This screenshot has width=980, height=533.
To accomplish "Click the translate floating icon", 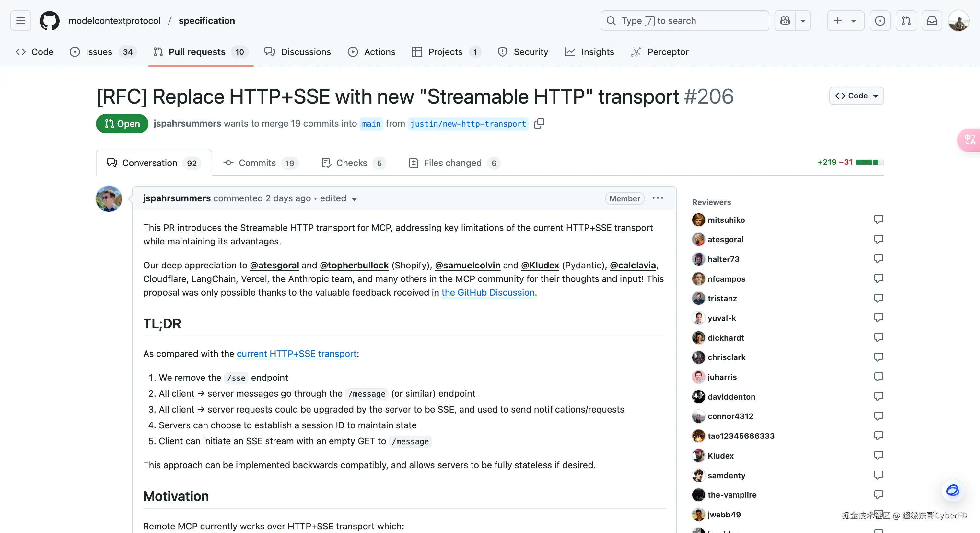I will (x=969, y=140).
